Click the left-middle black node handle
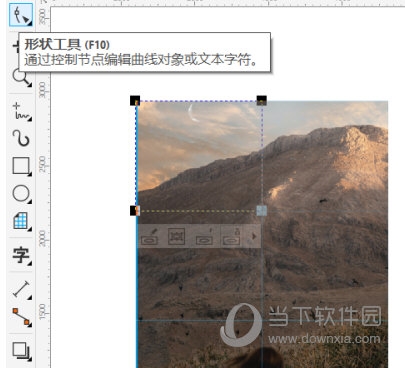The image size is (405, 368). (x=135, y=211)
